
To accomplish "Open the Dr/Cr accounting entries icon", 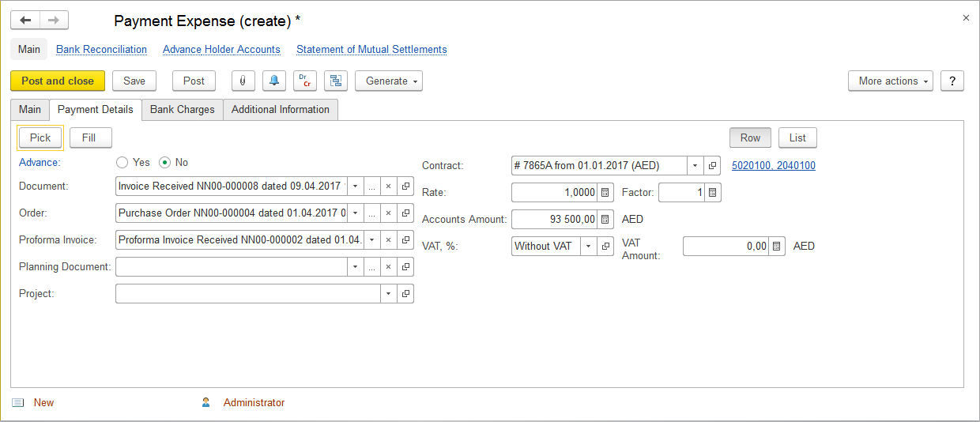I will coord(304,81).
